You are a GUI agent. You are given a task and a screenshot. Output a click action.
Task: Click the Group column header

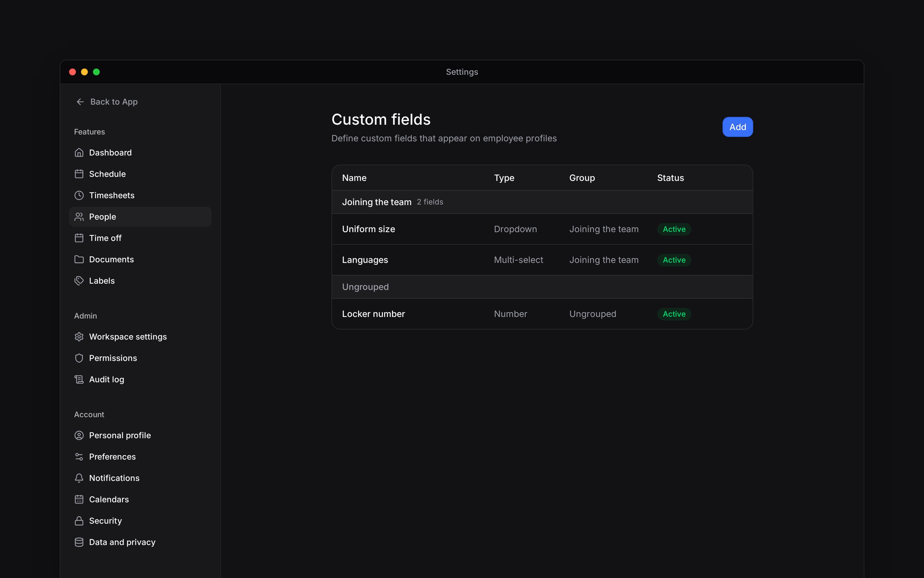[582, 178]
